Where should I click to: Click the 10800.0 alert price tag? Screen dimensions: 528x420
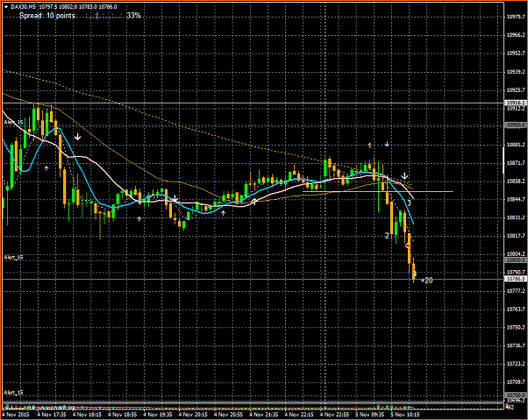(x=515, y=260)
